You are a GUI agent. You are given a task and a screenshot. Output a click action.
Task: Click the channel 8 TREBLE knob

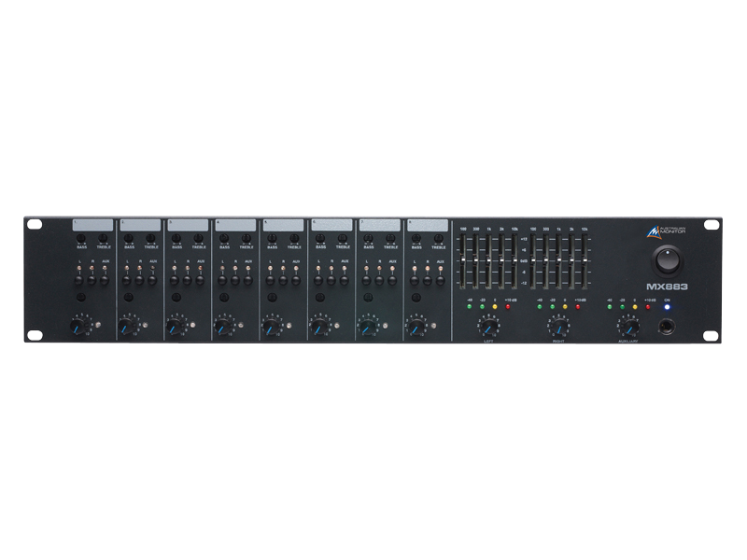438,240
